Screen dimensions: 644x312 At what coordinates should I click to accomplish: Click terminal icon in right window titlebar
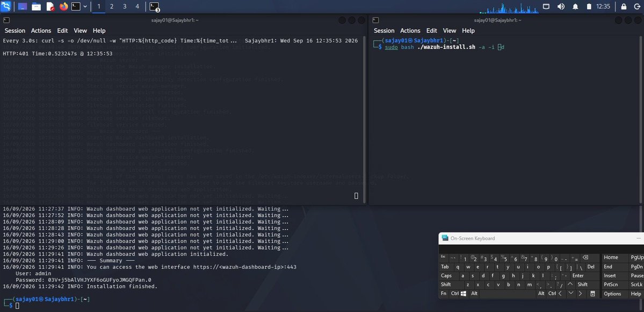click(x=375, y=20)
